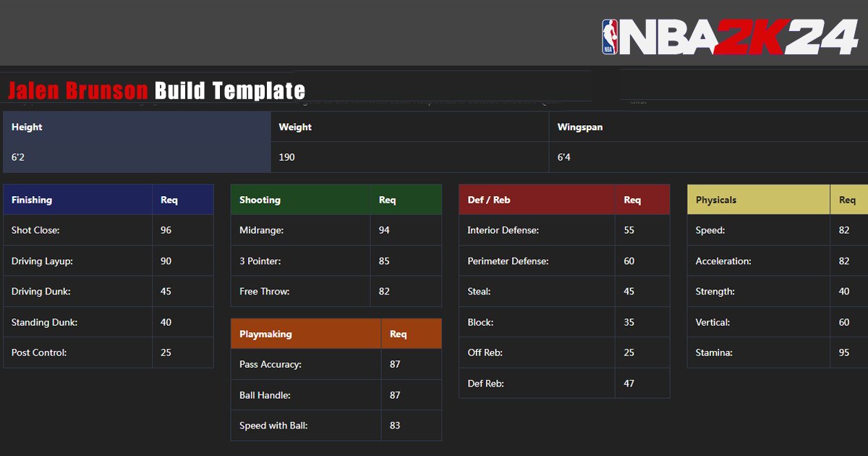Click the NBA 2K24 logo

click(x=730, y=37)
